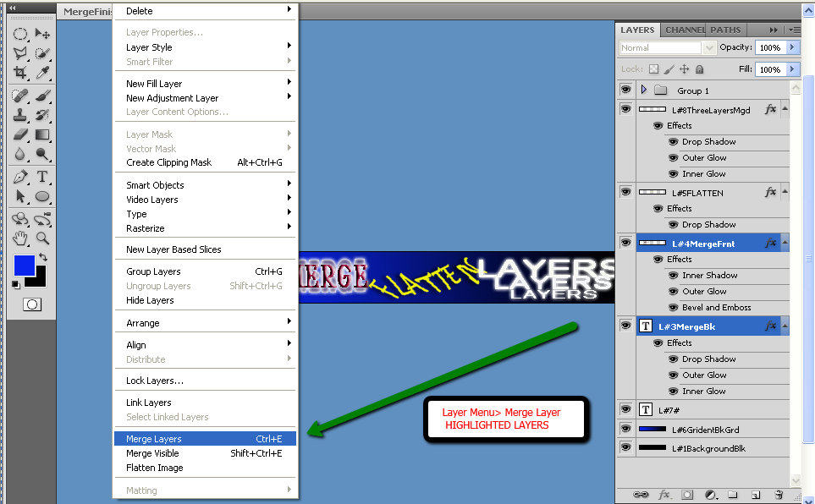Select the Pen tool

20,177
